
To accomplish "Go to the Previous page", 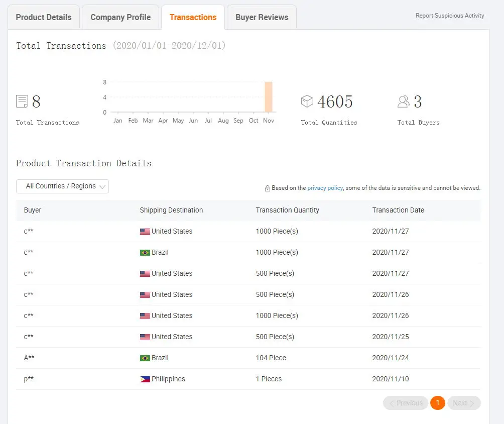I will [406, 403].
